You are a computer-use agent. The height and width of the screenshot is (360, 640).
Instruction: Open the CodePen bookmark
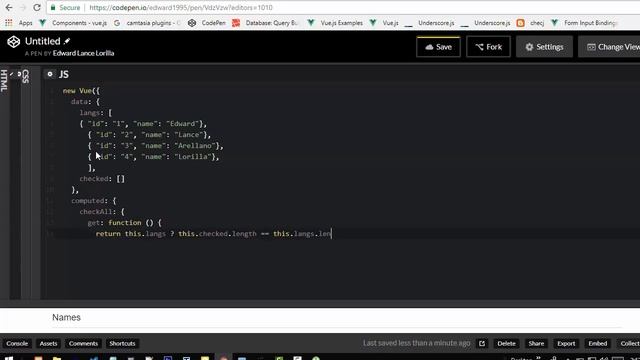click(x=207, y=23)
